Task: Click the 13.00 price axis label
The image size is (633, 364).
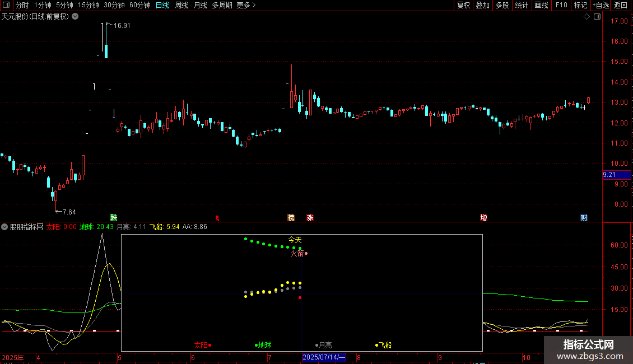Action: pyautogui.click(x=619, y=102)
